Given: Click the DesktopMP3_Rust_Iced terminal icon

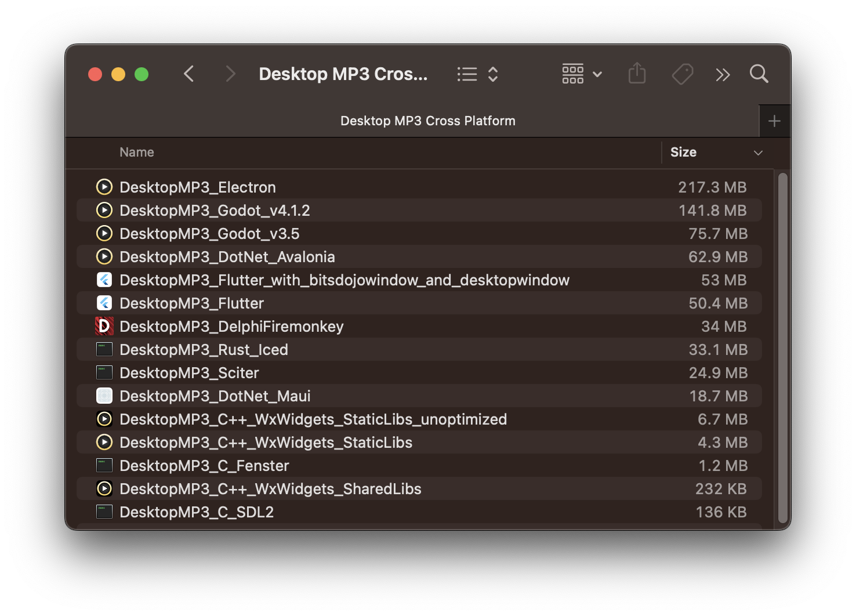Looking at the screenshot, I should click(x=104, y=349).
